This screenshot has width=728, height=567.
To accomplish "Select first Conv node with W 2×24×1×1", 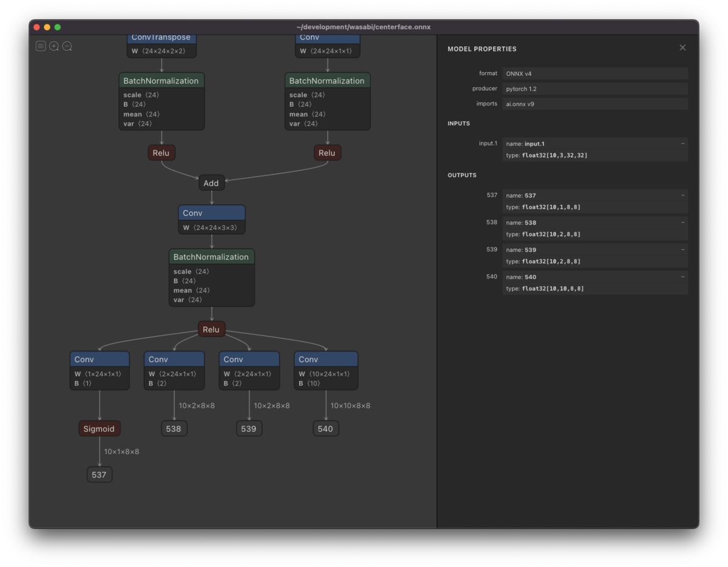I will pos(174,359).
